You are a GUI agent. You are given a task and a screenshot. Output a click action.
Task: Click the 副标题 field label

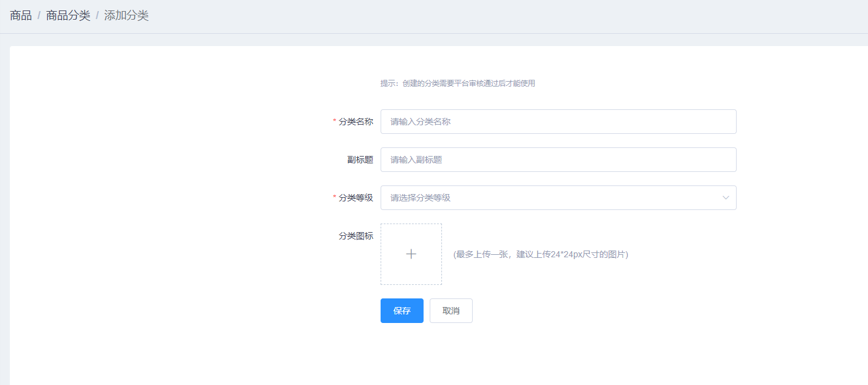coord(360,160)
